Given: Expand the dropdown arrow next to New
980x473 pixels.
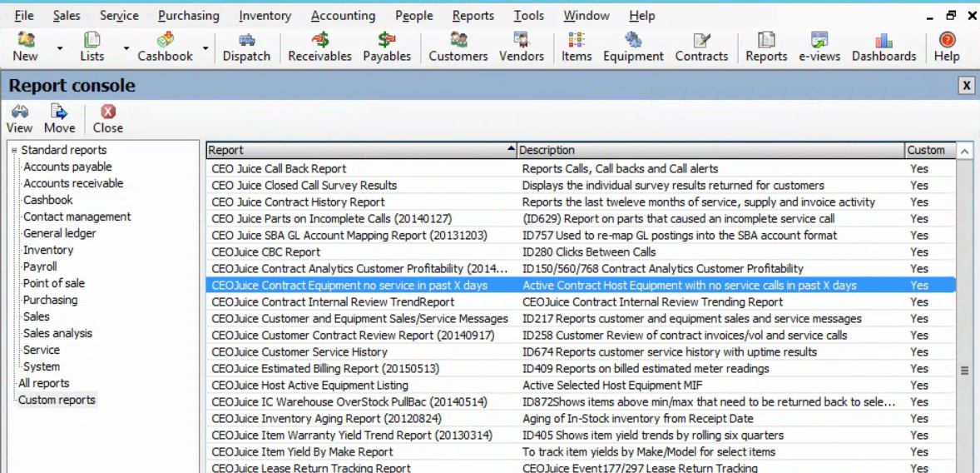Looking at the screenshot, I should point(60,47).
